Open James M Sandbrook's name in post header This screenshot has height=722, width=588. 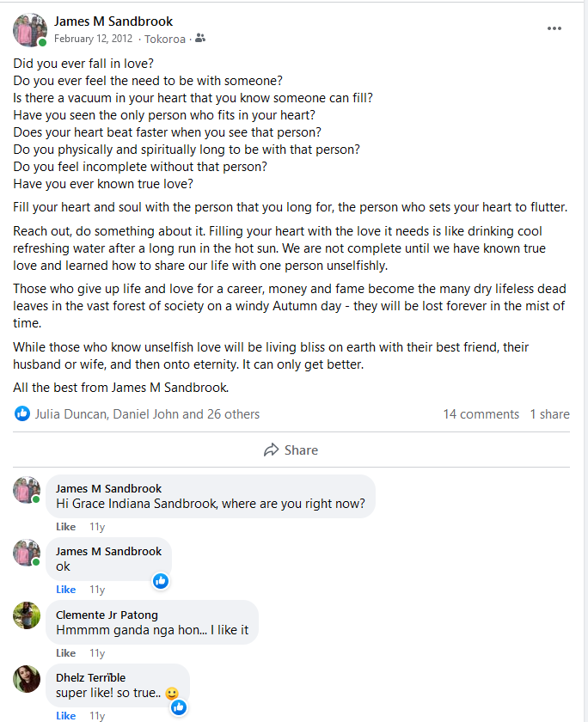pos(113,21)
